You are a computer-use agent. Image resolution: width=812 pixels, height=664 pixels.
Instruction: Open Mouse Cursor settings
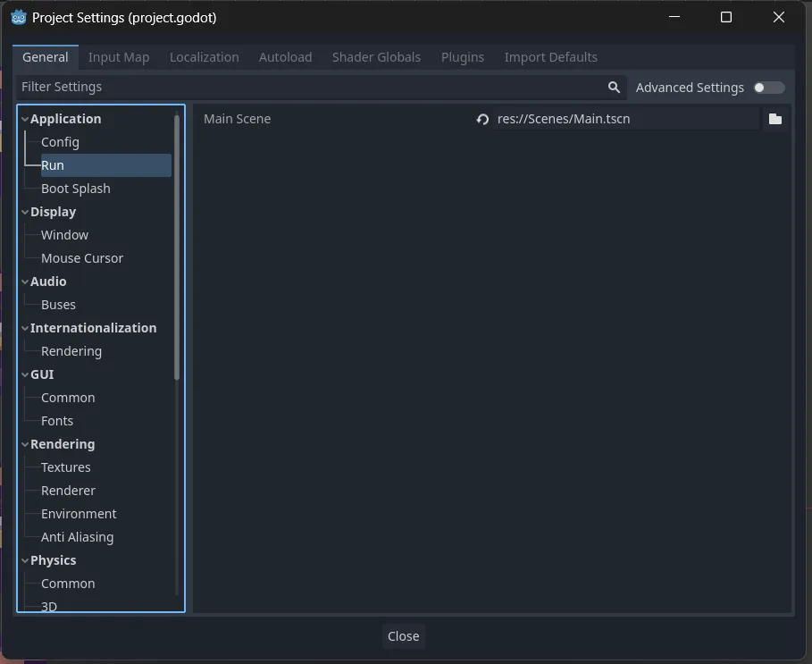(x=82, y=258)
